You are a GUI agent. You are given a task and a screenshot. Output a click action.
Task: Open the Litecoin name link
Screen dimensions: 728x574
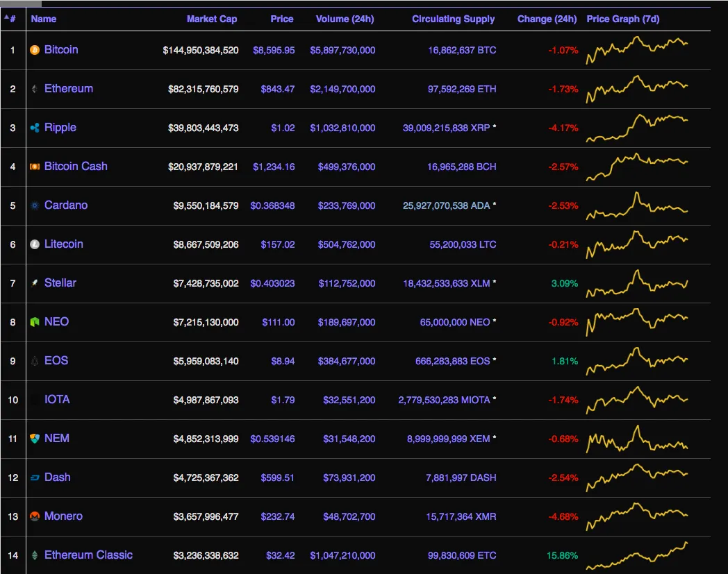pyautogui.click(x=64, y=244)
